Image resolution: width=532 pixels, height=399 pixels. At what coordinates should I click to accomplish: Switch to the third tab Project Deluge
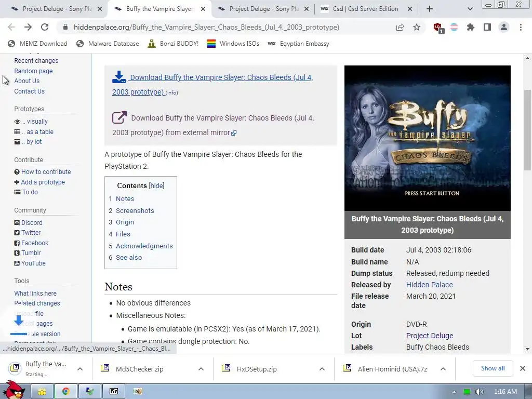pos(263,9)
